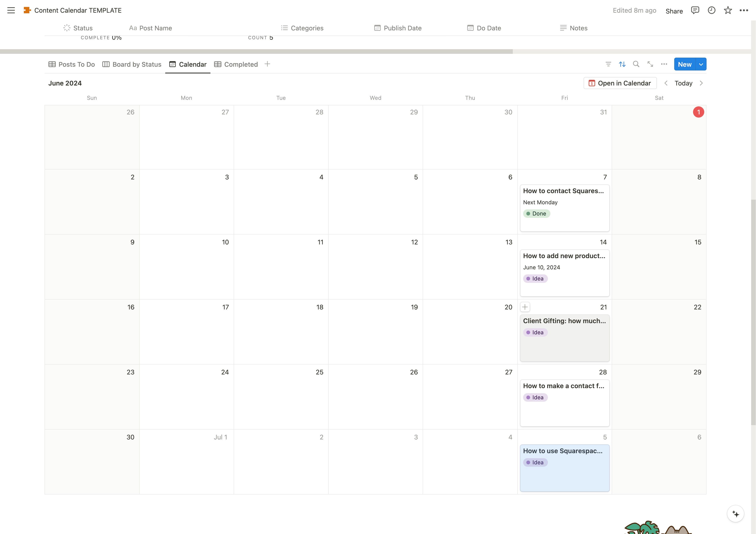This screenshot has width=756, height=534.
Task: Open the sidebar hamburger menu
Action: coord(11,10)
